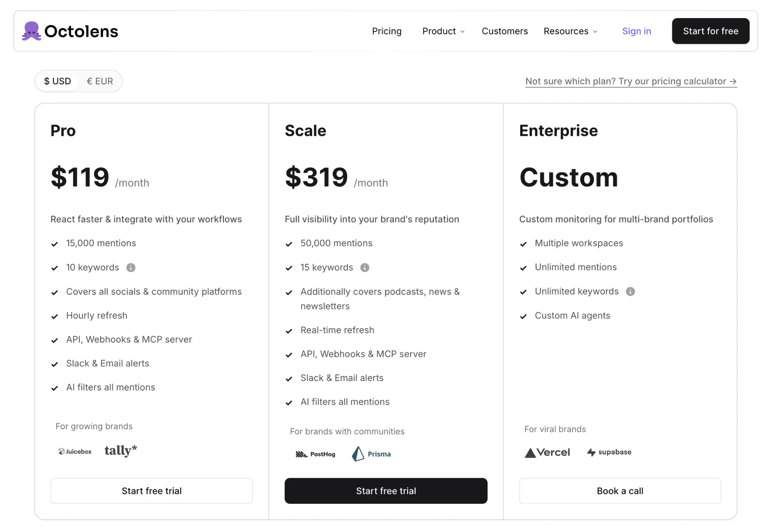Open the Customers navigation item
Screen dimensions: 771x532
tap(504, 31)
